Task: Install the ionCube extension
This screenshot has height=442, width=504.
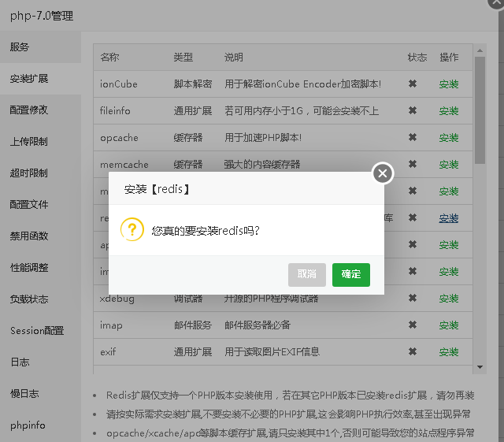Action: (x=449, y=84)
